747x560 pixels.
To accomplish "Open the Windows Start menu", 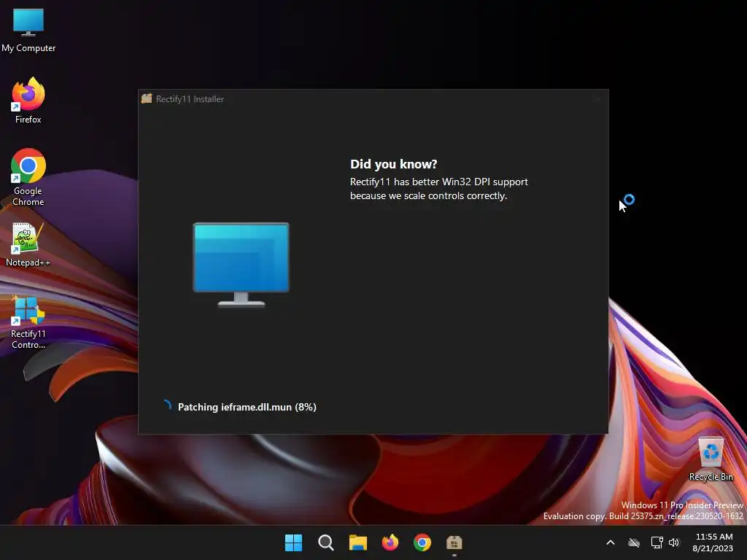I will pyautogui.click(x=293, y=542).
